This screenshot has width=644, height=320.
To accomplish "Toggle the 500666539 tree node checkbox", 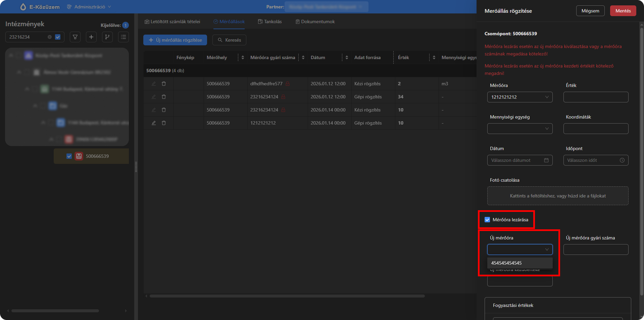I will [x=69, y=156].
